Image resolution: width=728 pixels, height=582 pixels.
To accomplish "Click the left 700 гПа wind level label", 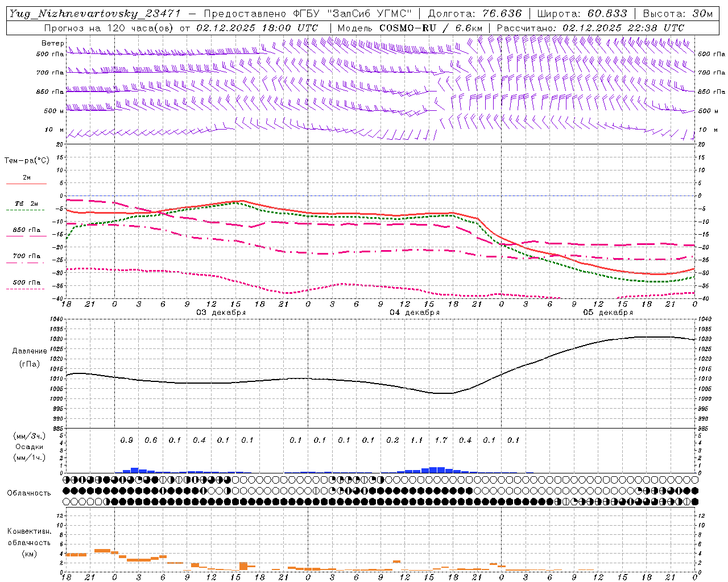I will tap(50, 73).
